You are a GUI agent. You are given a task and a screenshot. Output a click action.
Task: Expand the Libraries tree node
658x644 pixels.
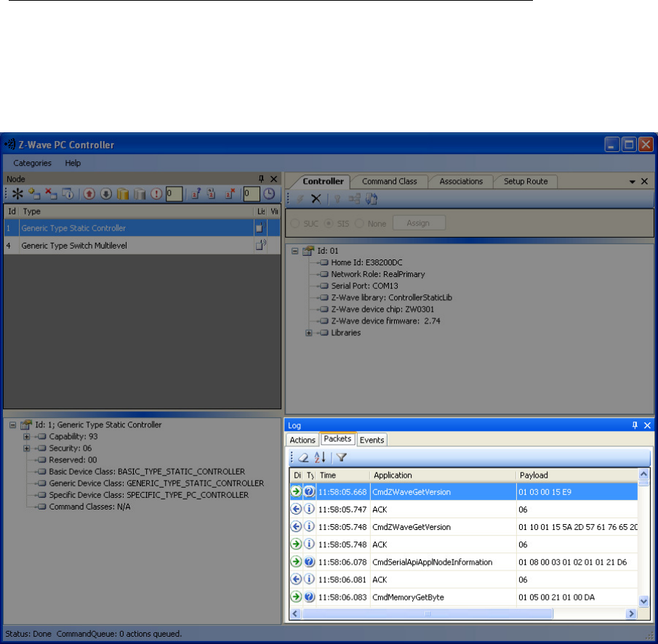pyautogui.click(x=309, y=333)
